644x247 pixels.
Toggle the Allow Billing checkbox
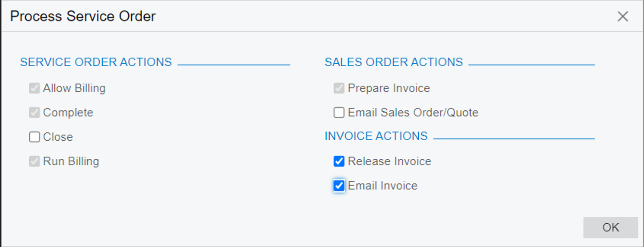(34, 89)
